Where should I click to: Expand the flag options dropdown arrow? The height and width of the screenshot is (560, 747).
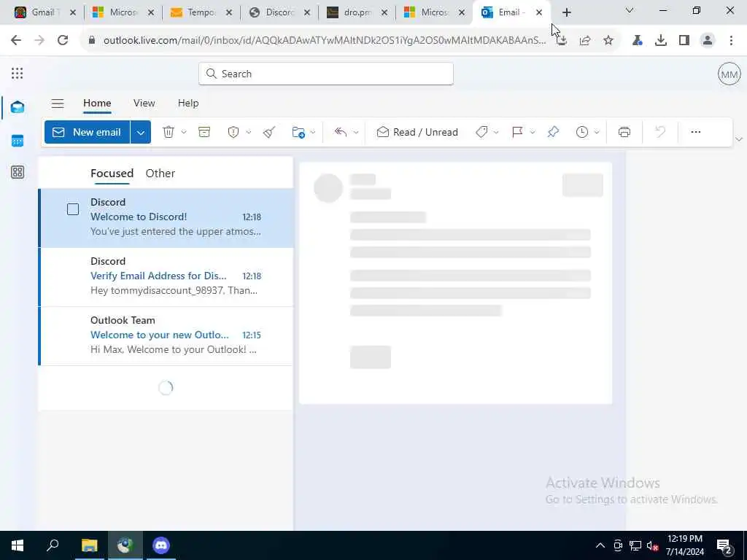coord(533,133)
